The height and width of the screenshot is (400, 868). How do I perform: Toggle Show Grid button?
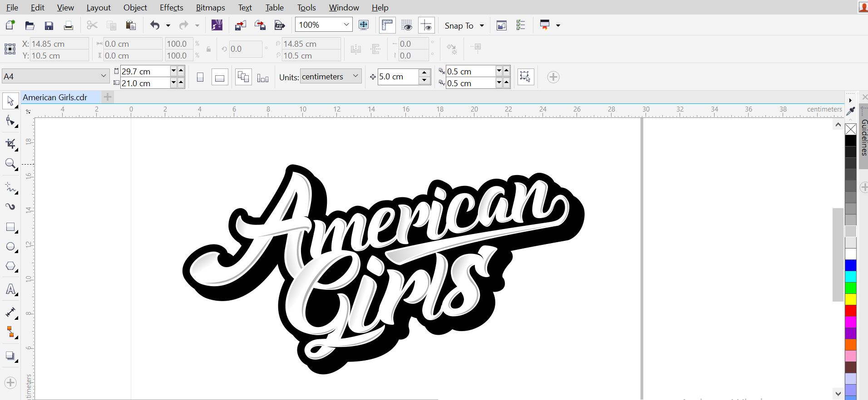click(x=407, y=25)
